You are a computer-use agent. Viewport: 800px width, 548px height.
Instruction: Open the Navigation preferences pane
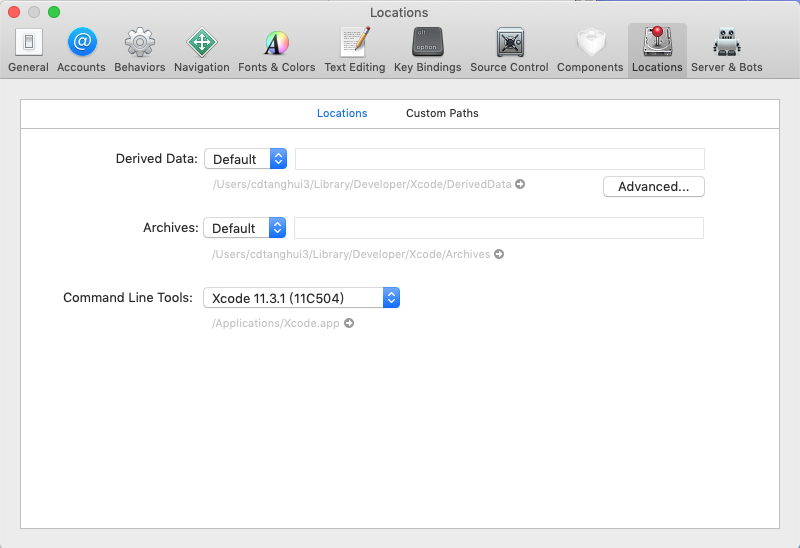[202, 50]
